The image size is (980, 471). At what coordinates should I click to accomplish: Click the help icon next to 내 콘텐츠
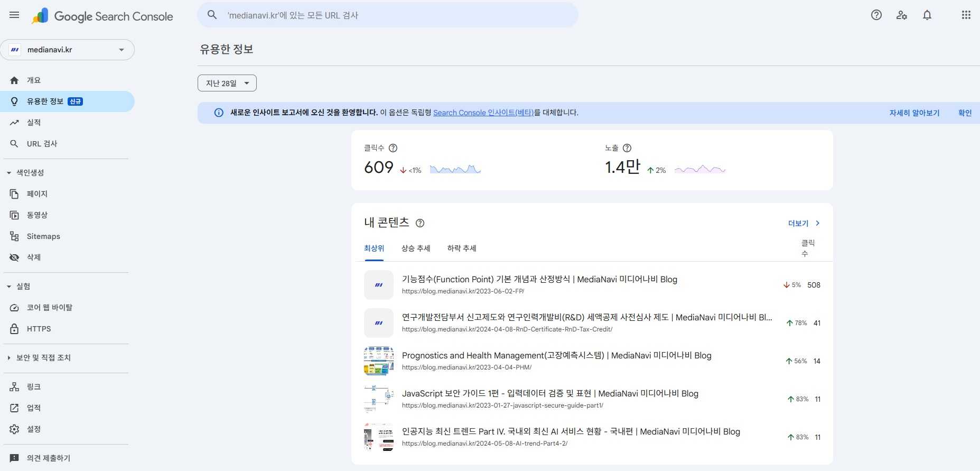tap(420, 223)
